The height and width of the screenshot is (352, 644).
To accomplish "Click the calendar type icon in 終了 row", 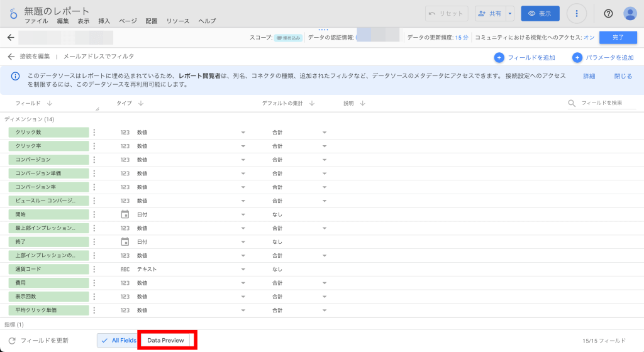I will coord(125,241).
